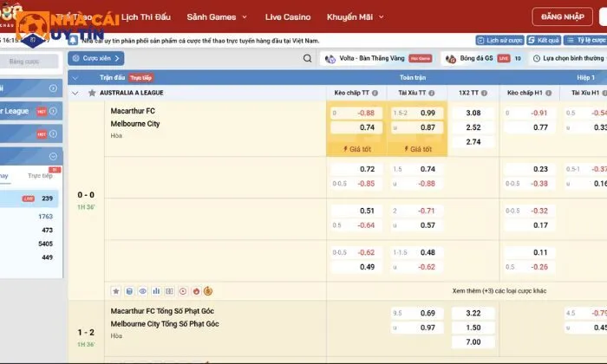The width and height of the screenshot is (607, 364).
Task: Click info icon beside Kèo chấp TT
Action: tap(375, 93)
